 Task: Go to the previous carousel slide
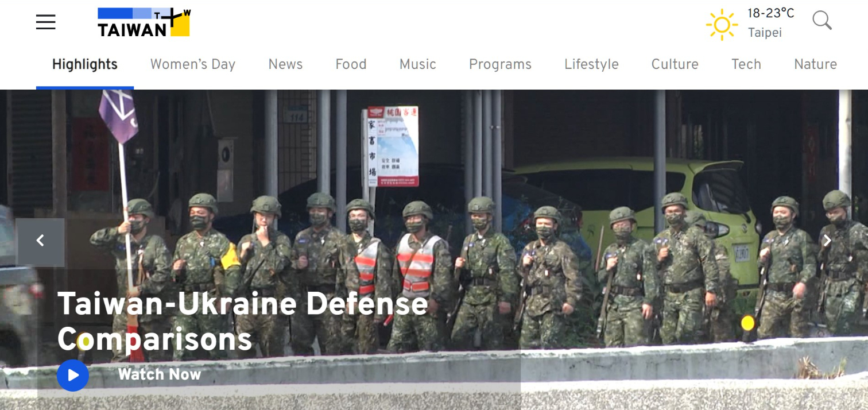[x=40, y=241]
